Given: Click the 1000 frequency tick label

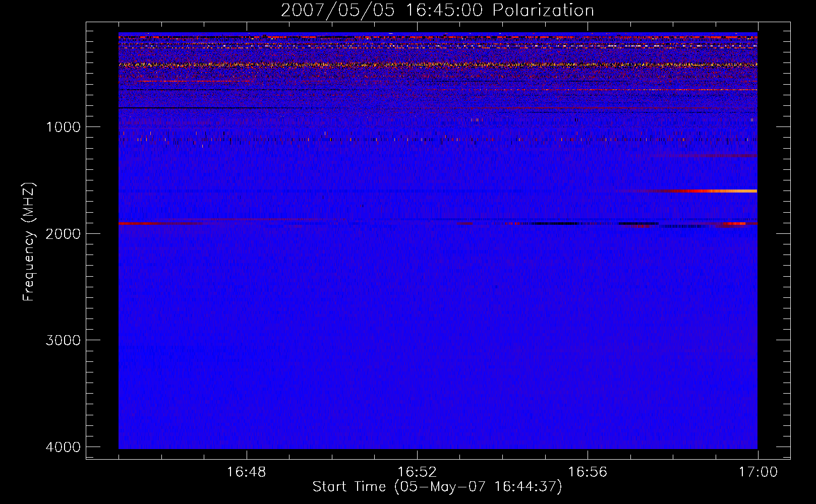Looking at the screenshot, I should [63, 127].
